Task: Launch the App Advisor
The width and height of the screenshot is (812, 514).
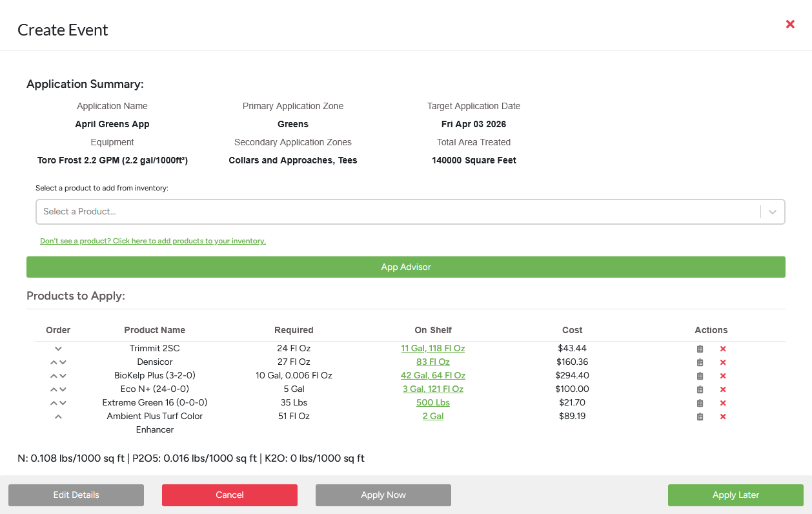Action: (x=405, y=267)
